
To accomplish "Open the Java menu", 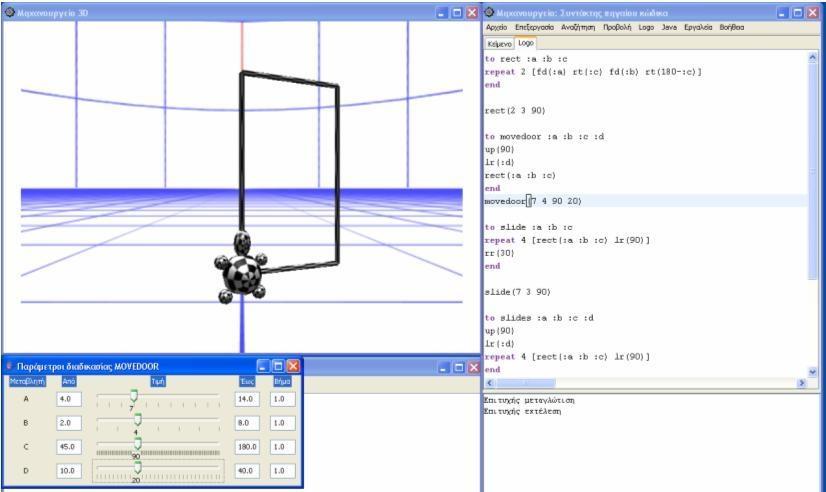I will click(669, 27).
